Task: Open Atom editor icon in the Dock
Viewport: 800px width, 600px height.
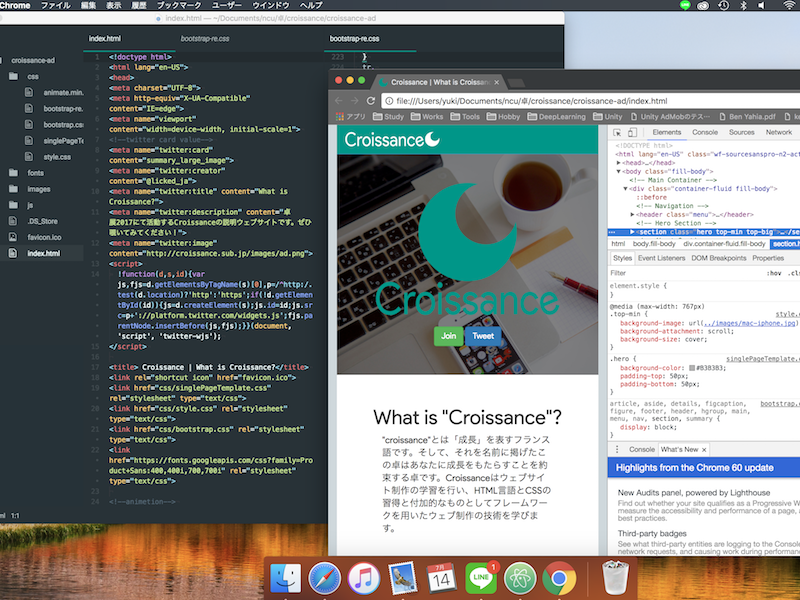Action: coord(519,576)
